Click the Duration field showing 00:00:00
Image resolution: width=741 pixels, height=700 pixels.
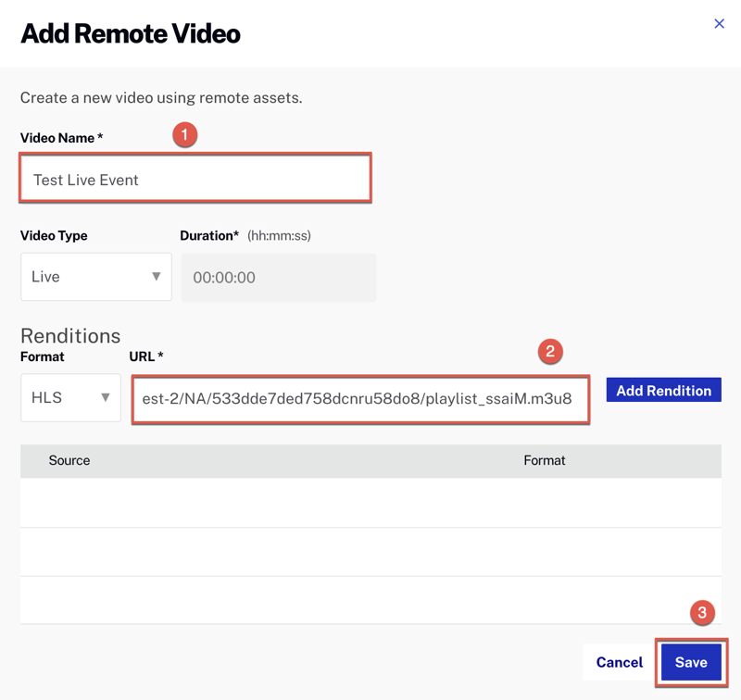278,277
